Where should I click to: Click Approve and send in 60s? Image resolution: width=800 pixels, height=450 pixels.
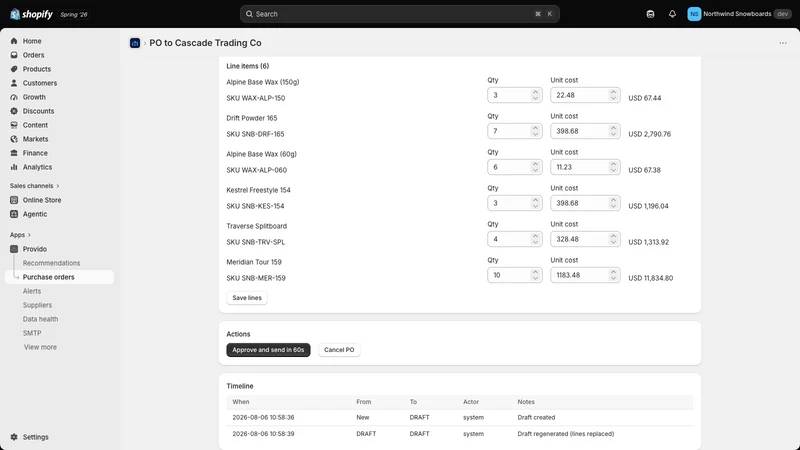point(268,350)
